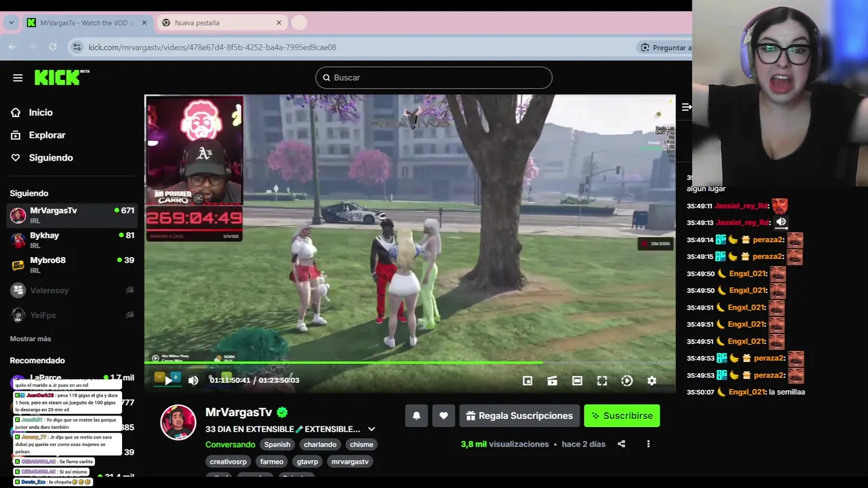Select the Bykhay channel in the followed list
The image size is (868, 488).
pyautogui.click(x=72, y=240)
